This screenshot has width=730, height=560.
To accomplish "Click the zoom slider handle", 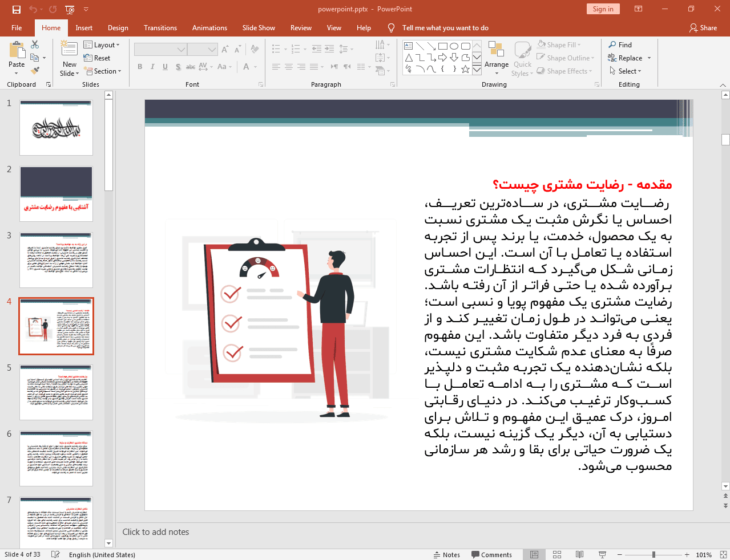I will 654,554.
